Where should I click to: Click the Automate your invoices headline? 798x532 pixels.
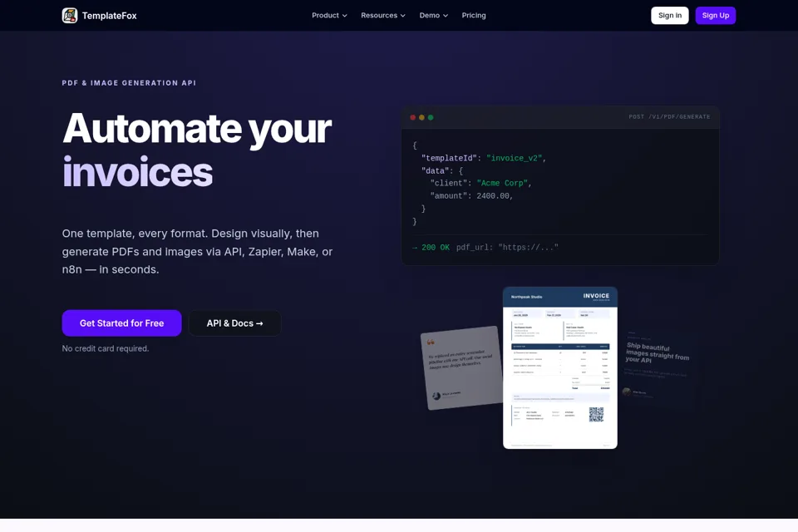point(197,150)
